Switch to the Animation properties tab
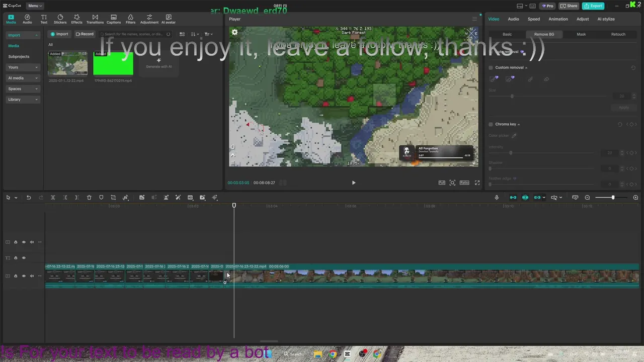Screen dimensions: 644x362 558,19
